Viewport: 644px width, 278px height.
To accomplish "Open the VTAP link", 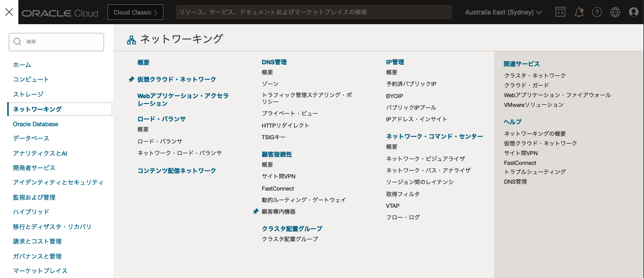I will (x=393, y=206).
